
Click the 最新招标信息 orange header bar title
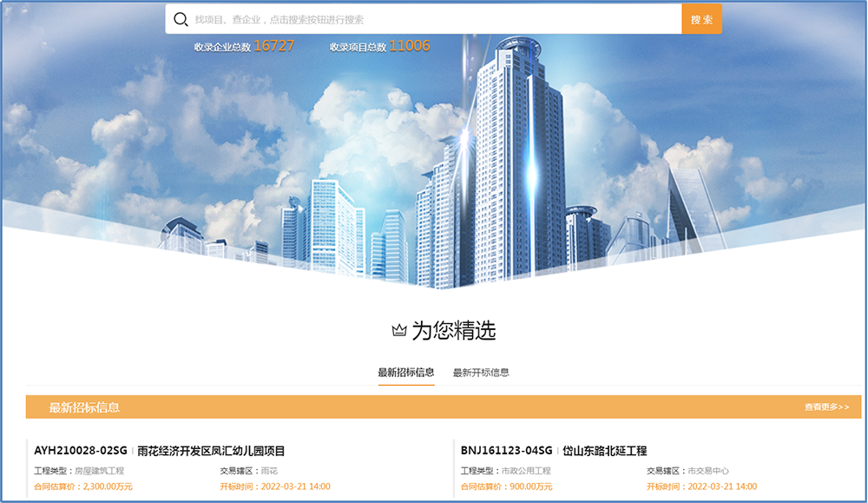(84, 407)
